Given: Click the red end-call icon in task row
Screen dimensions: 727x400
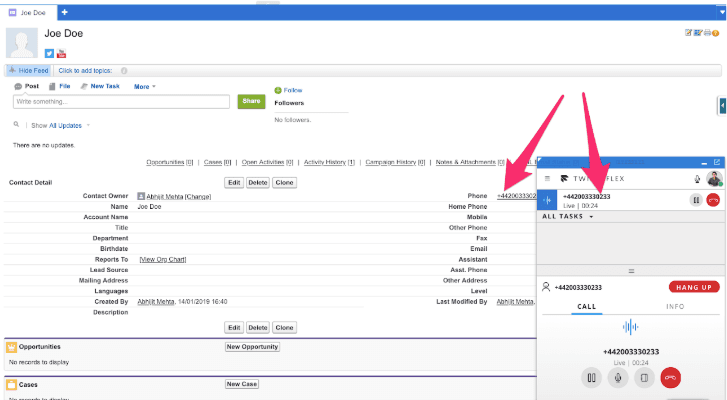Looking at the screenshot, I should click(713, 200).
